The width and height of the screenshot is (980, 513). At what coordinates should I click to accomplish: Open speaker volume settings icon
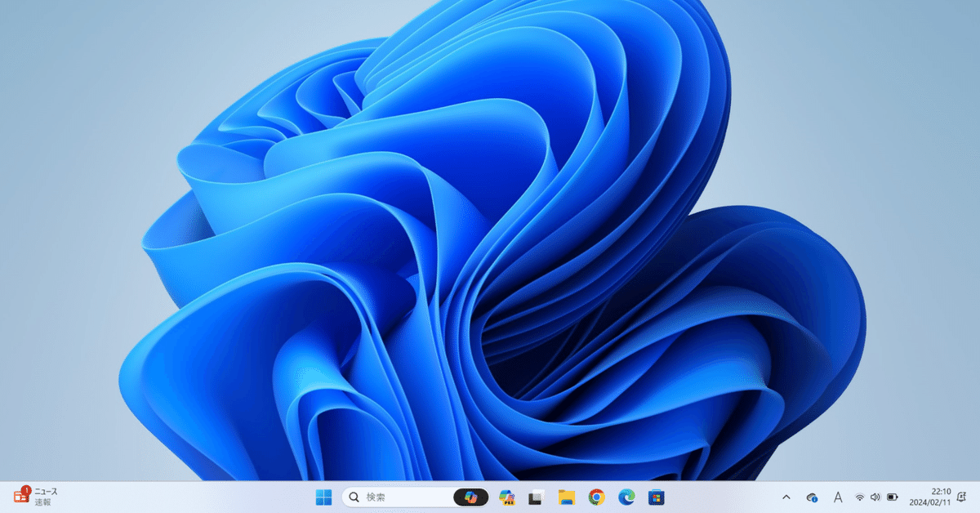pos(875,497)
